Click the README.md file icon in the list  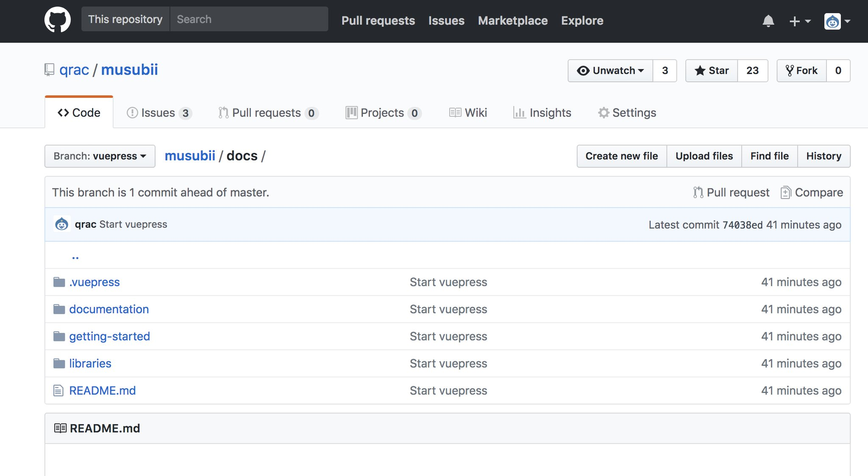[58, 390]
